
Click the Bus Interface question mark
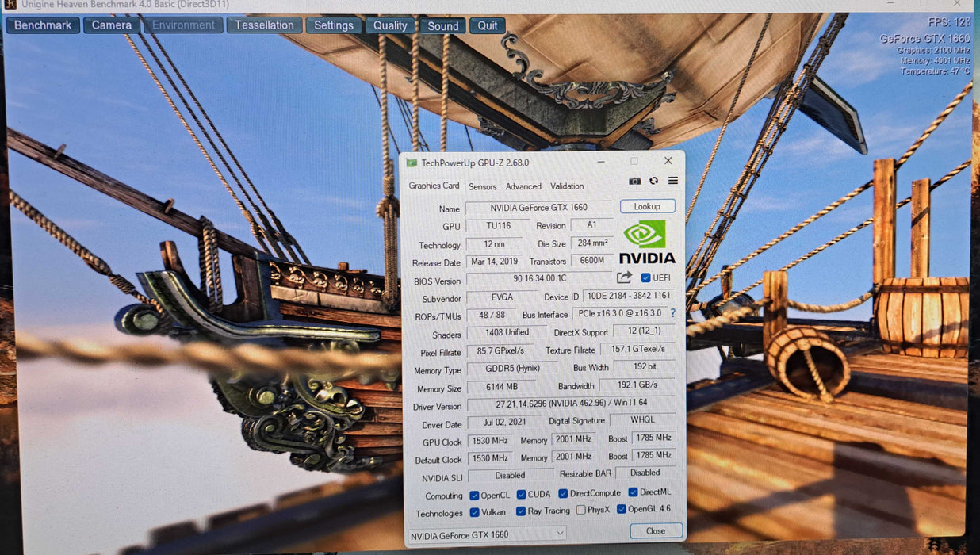(673, 313)
